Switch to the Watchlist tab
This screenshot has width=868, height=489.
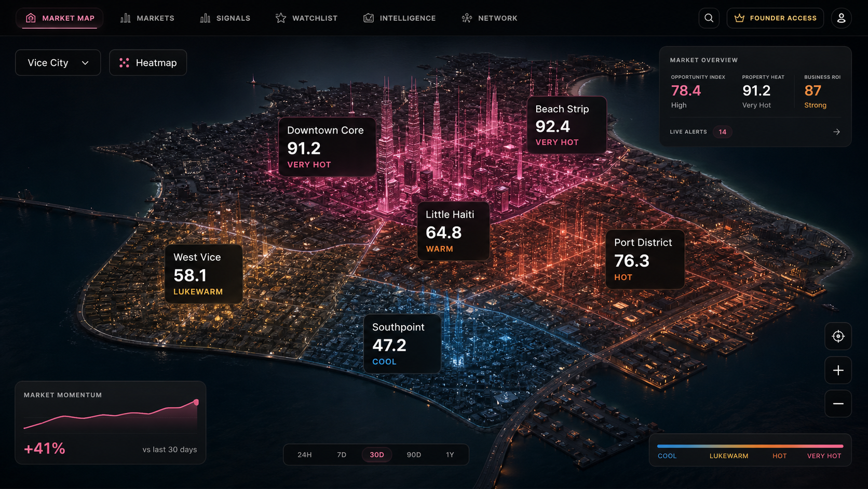[306, 18]
